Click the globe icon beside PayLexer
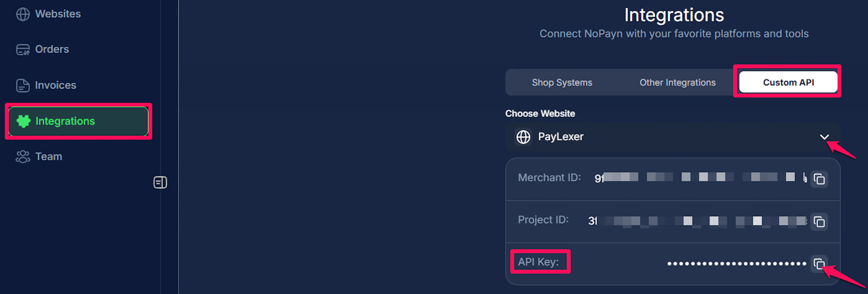Image resolution: width=868 pixels, height=294 pixels. tap(523, 137)
